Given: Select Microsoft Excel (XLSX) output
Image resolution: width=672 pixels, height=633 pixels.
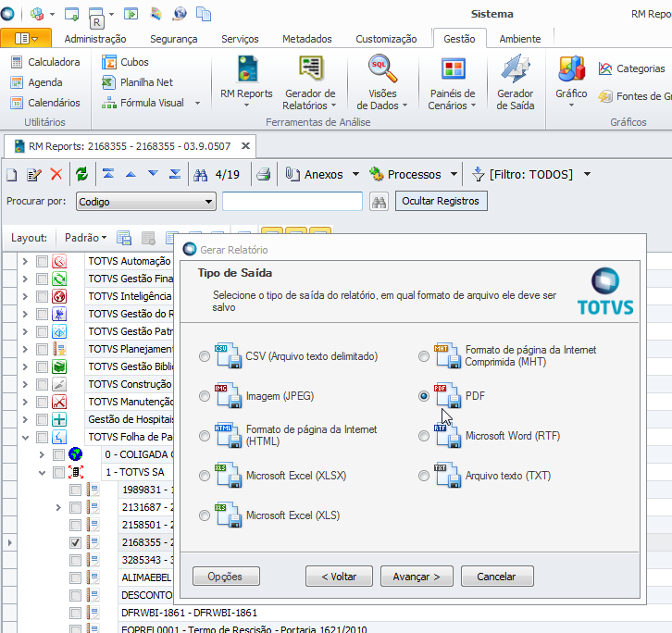Looking at the screenshot, I should tap(205, 476).
